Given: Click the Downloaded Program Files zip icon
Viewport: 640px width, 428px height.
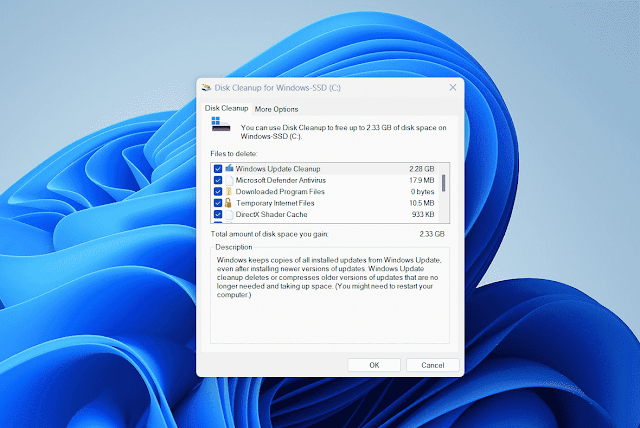Looking at the screenshot, I should (229, 192).
